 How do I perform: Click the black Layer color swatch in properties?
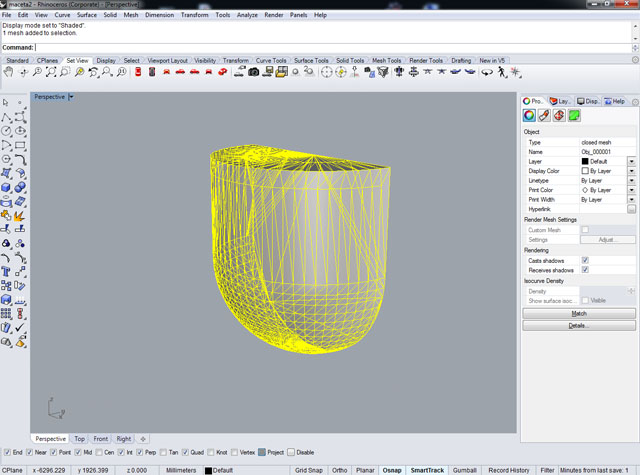click(x=585, y=161)
